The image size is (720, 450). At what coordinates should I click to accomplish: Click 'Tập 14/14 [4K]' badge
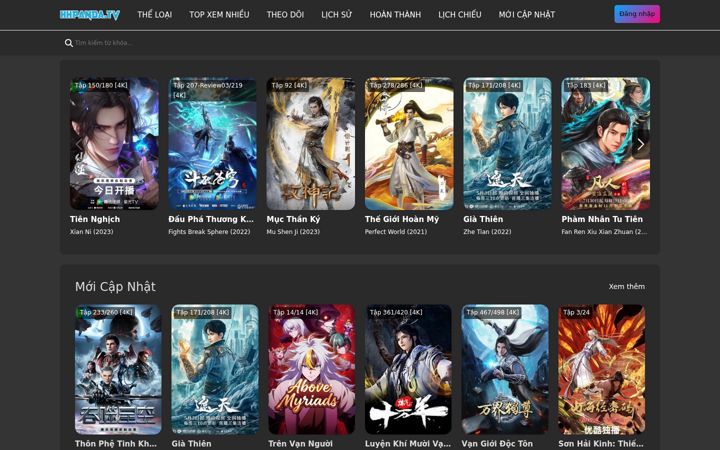pos(295,312)
